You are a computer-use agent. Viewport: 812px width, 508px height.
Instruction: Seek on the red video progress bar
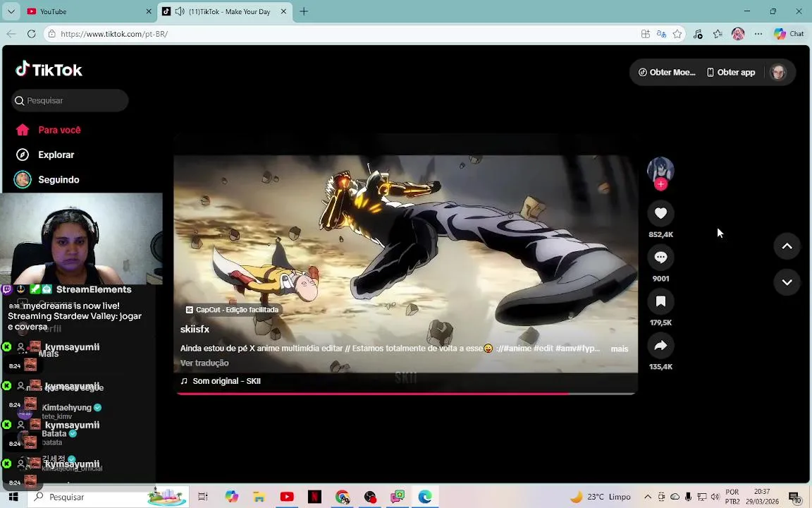[x=406, y=394]
